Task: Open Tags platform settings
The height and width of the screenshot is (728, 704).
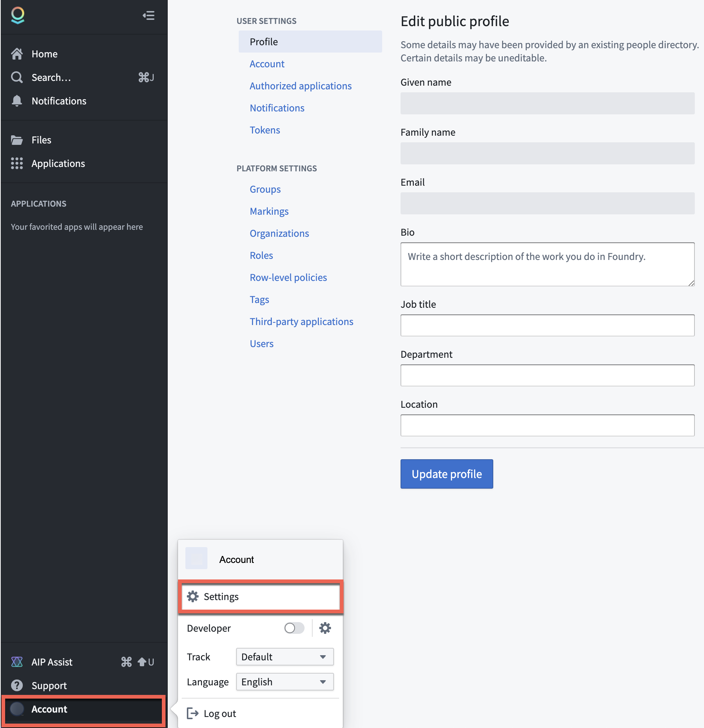Action: (x=259, y=299)
